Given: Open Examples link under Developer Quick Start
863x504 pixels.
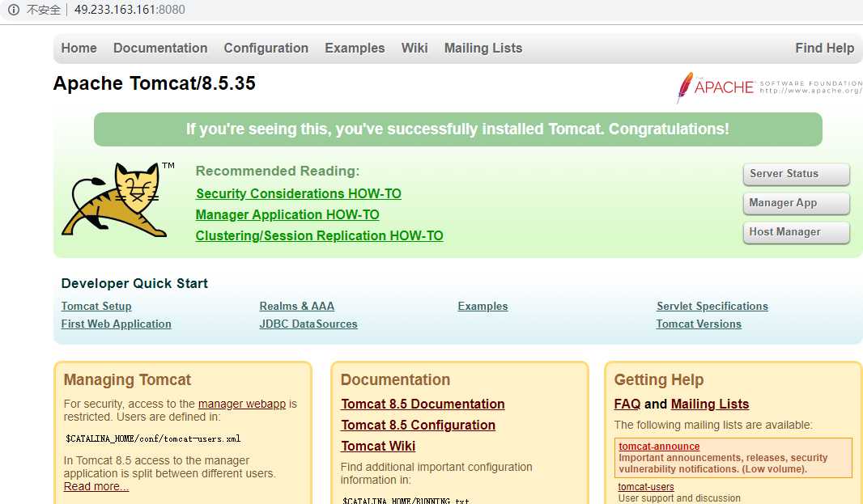Looking at the screenshot, I should [x=483, y=306].
